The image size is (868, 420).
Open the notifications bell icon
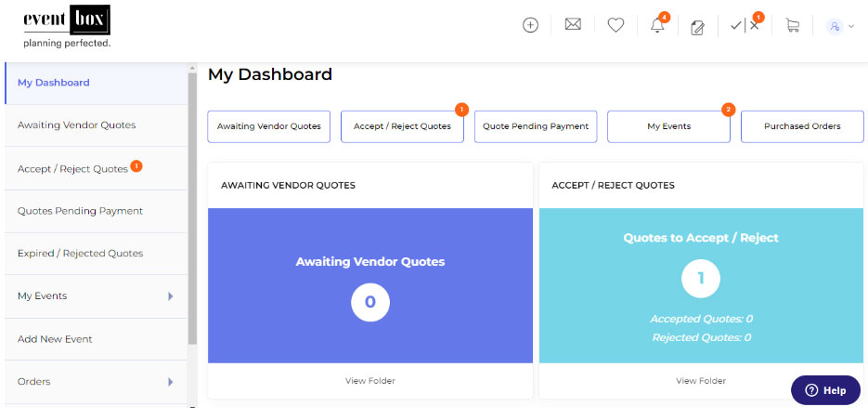[x=657, y=25]
